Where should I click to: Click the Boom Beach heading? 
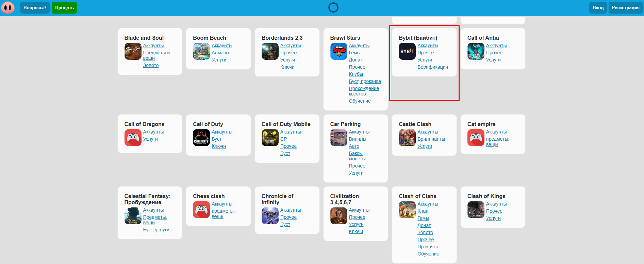click(x=210, y=38)
